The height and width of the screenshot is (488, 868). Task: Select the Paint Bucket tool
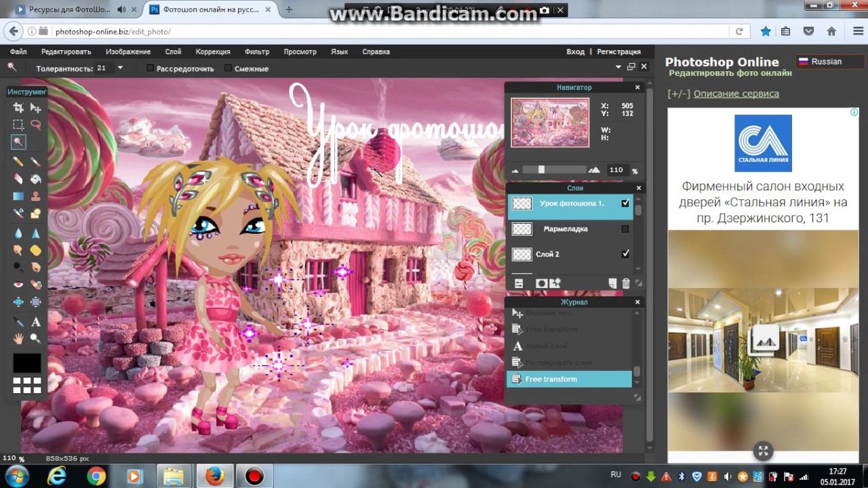(x=36, y=179)
